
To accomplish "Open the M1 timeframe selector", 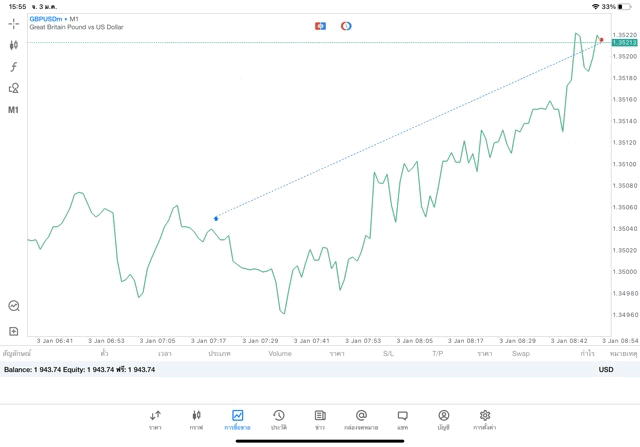I will [14, 110].
